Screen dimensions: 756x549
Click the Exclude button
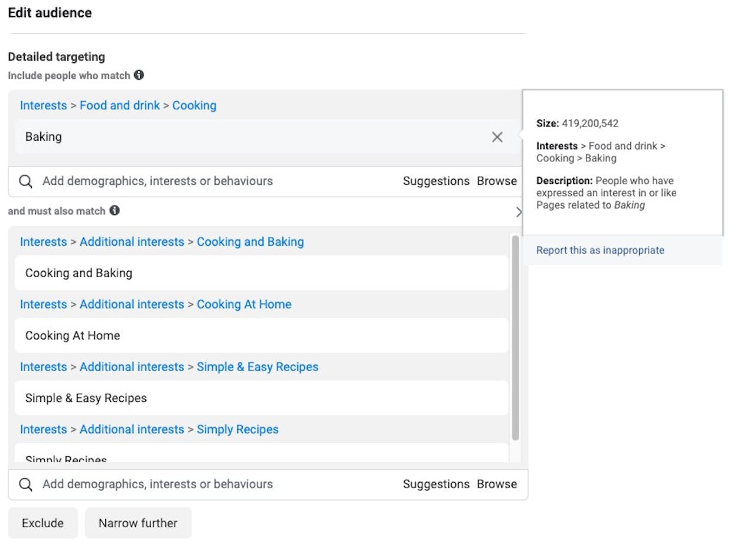tap(43, 523)
